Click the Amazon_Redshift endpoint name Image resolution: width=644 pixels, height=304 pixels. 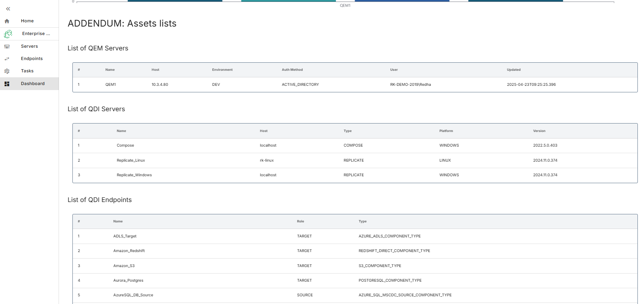tap(129, 251)
